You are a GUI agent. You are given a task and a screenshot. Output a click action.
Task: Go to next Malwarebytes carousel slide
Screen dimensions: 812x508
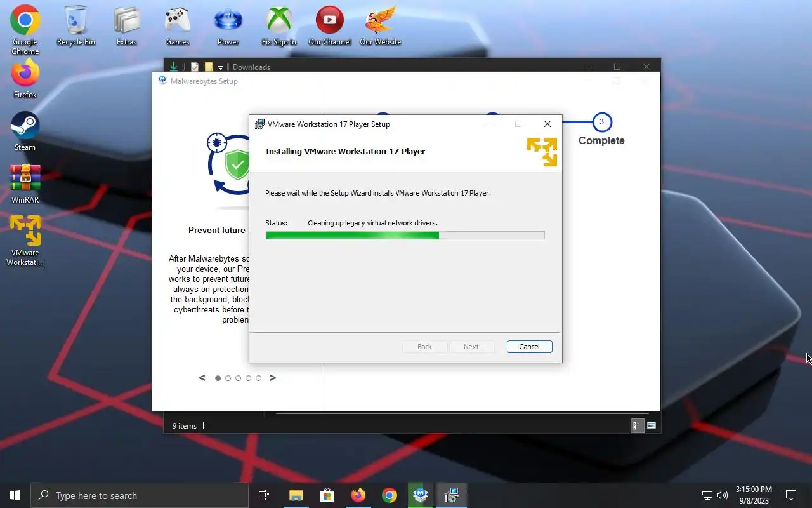click(273, 378)
